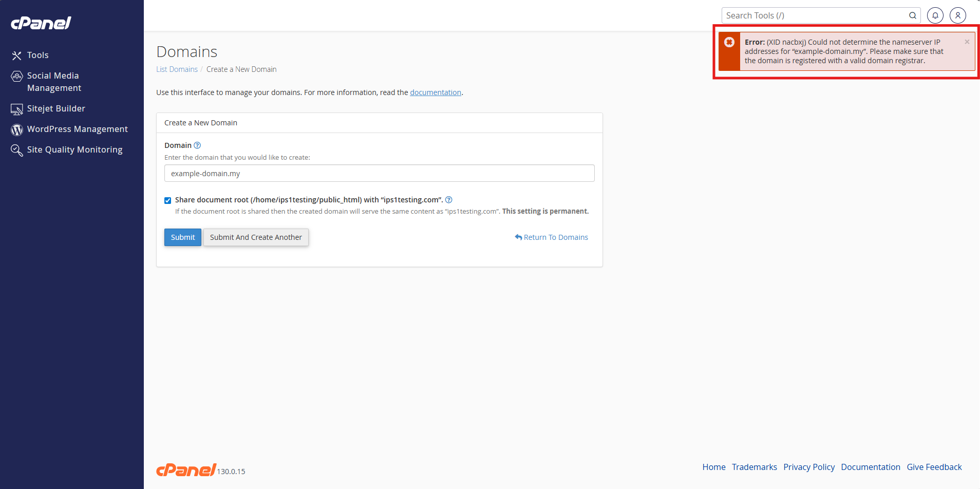The height and width of the screenshot is (489, 980).
Task: Click into the domain name input field
Action: (x=379, y=174)
